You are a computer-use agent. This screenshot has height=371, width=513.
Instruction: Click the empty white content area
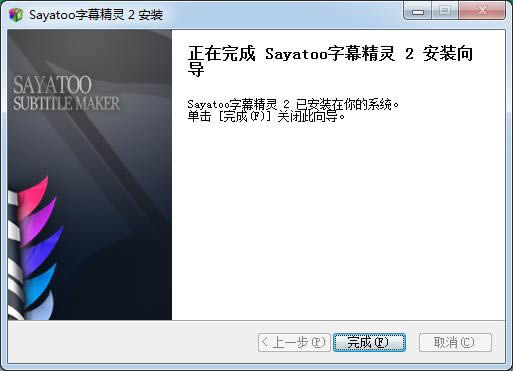point(338,220)
